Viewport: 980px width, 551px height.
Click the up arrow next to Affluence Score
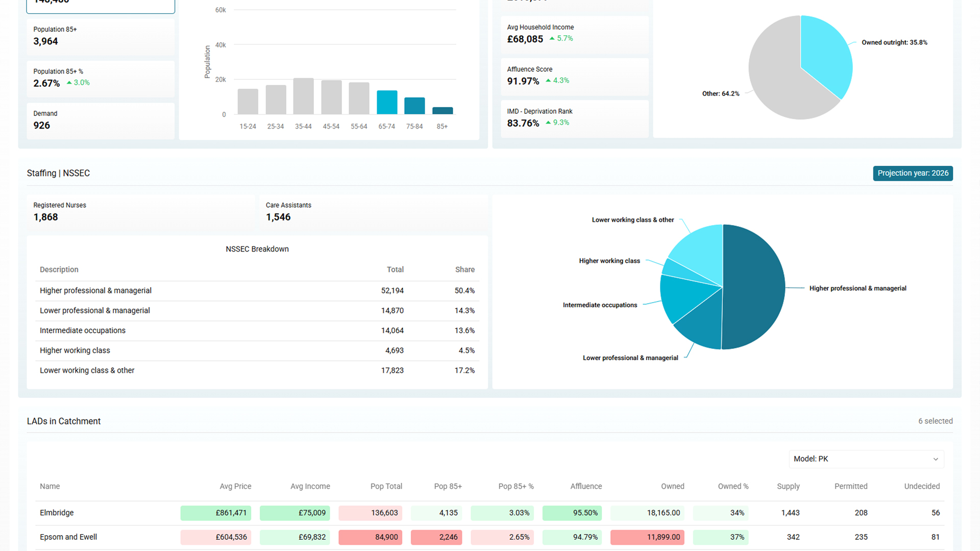548,81
